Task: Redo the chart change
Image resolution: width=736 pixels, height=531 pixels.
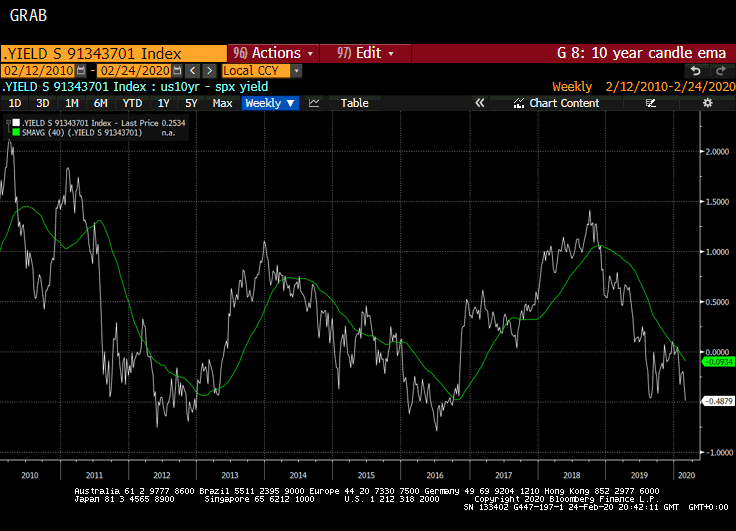Action: [721, 71]
